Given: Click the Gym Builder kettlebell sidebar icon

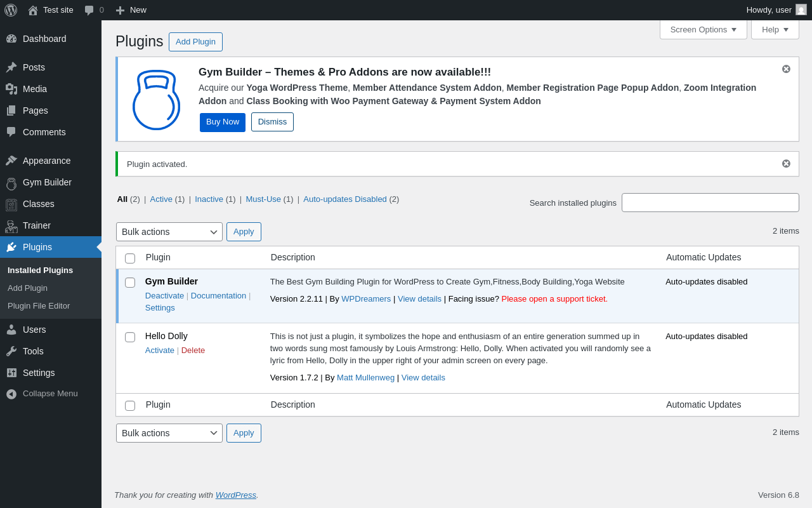Looking at the screenshot, I should coord(11,183).
